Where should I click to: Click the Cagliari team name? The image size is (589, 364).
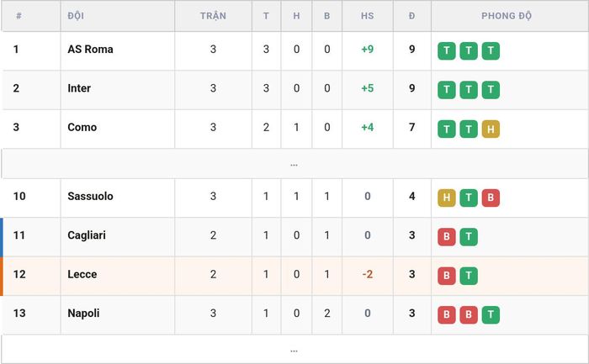coord(87,235)
